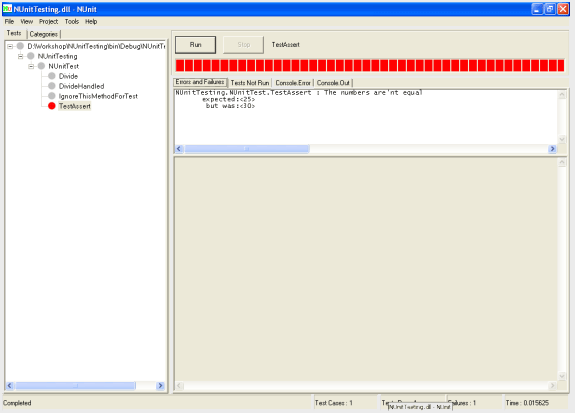Select the Errors and Failures tab
Viewport: 575px width, 413px height.
point(200,82)
